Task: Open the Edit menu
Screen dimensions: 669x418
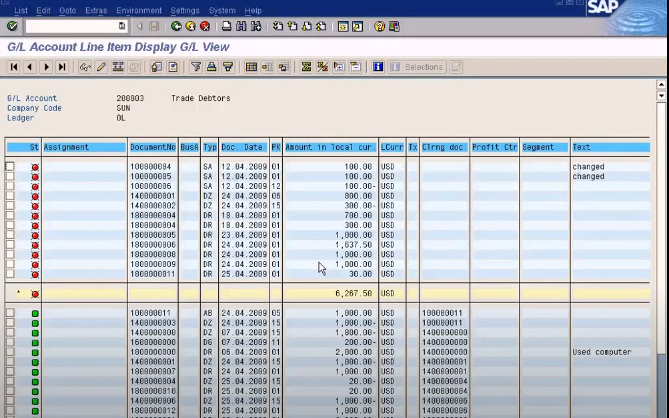Action: tap(43, 10)
